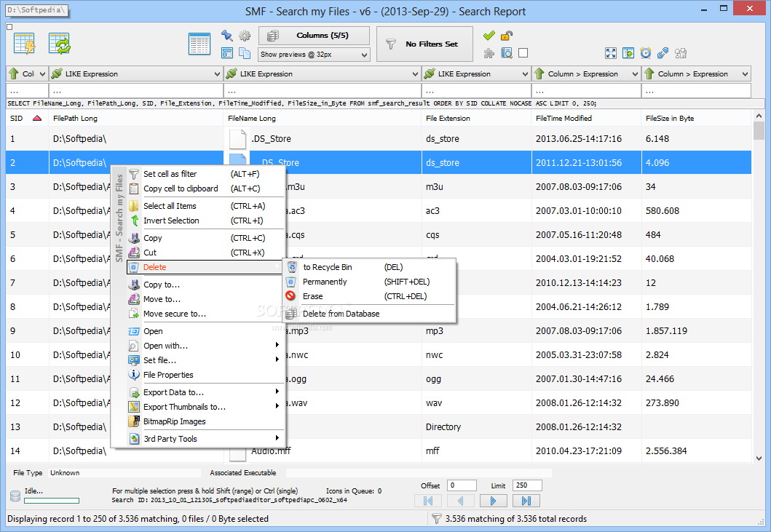Click the copy pages icon beside previews dropdown
Screen dimensions: 771x532
tap(245, 53)
